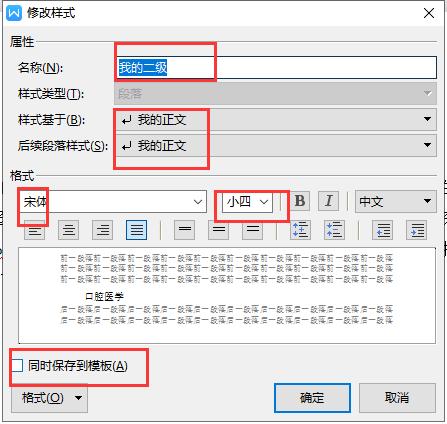Screen dimensions: 447x424
Task: Open the disabled 样式类型 dropdown
Action: click(275, 94)
